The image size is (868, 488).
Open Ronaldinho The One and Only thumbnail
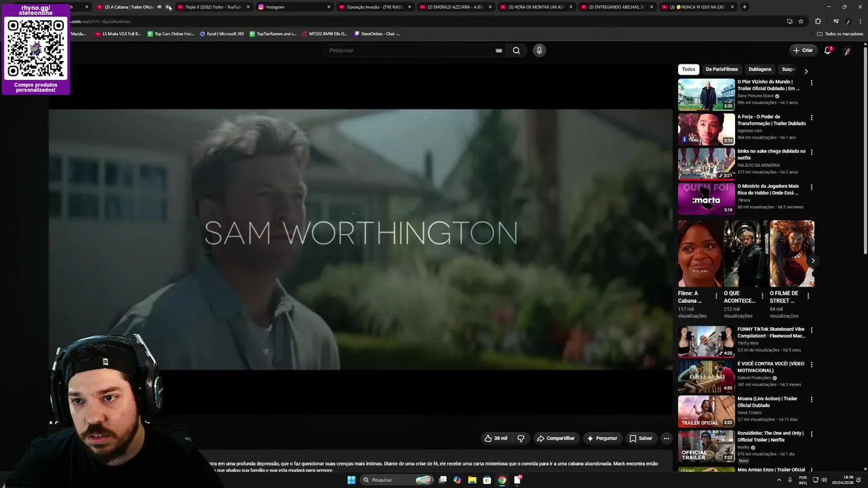point(706,445)
